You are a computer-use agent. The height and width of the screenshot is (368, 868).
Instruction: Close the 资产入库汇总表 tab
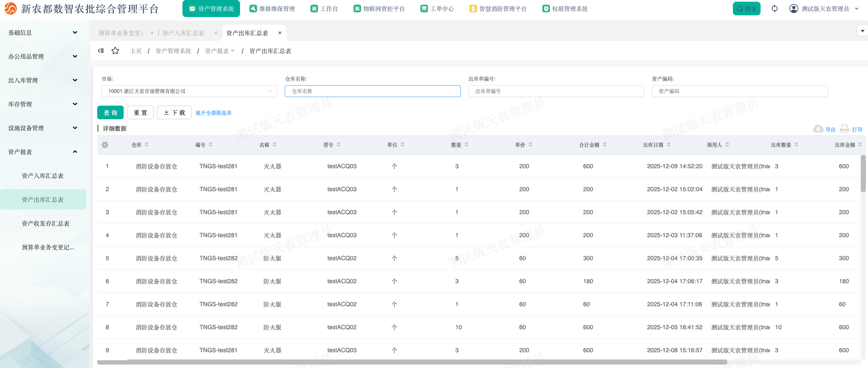coord(216,33)
